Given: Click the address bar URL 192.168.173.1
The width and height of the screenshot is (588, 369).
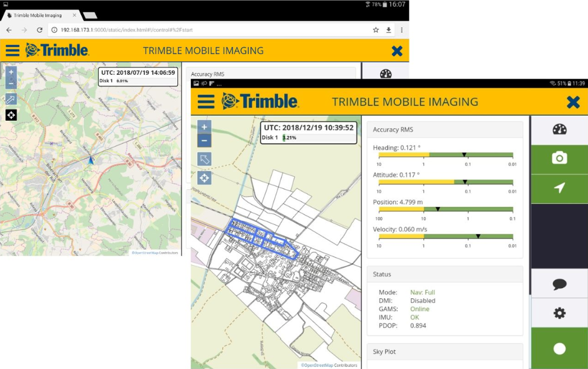Looking at the screenshot, I should pos(126,30).
